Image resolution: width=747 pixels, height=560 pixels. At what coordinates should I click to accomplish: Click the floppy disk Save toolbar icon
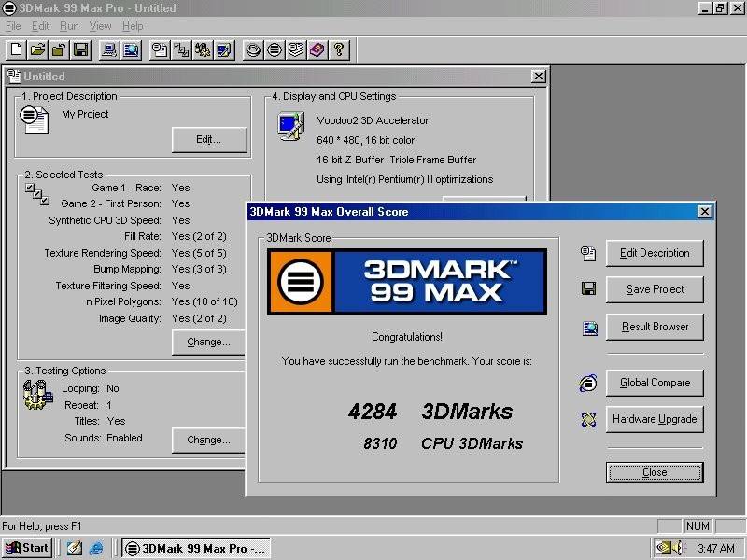[80, 49]
